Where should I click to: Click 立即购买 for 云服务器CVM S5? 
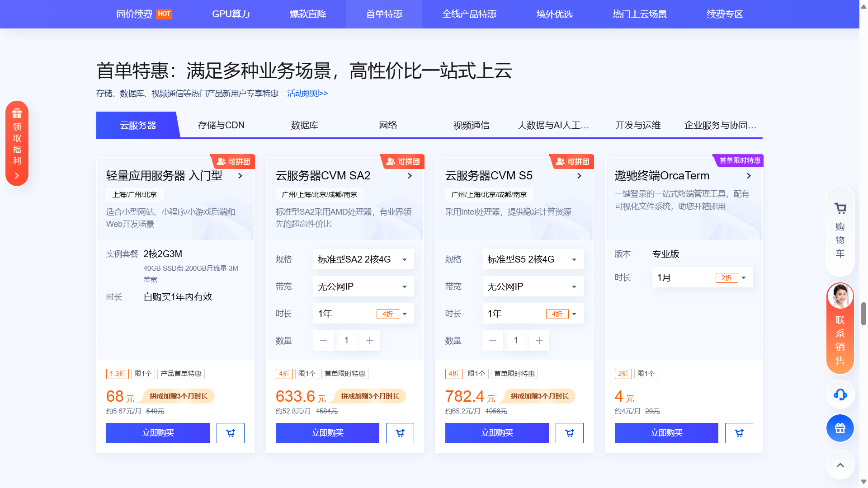(496, 433)
